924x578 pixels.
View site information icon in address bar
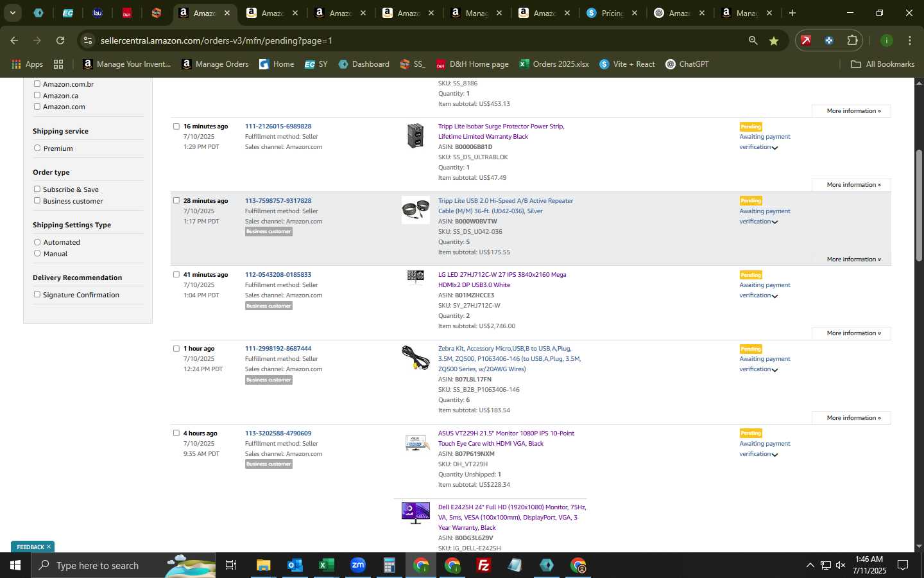88,40
